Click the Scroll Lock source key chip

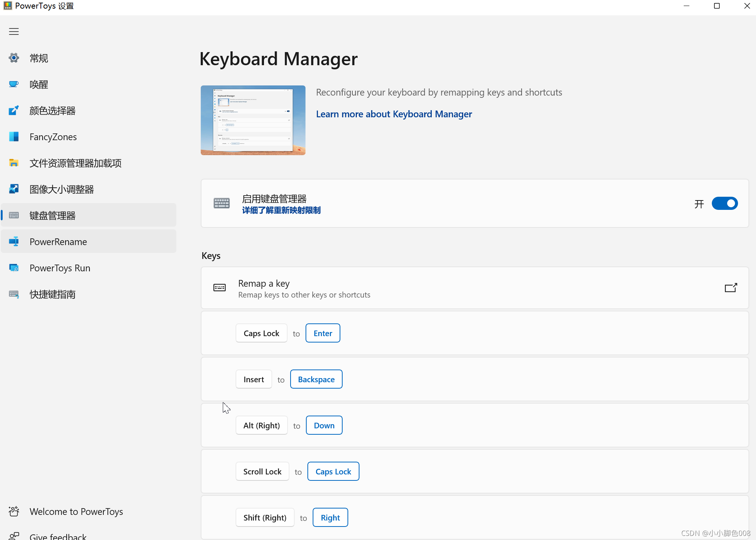click(262, 471)
